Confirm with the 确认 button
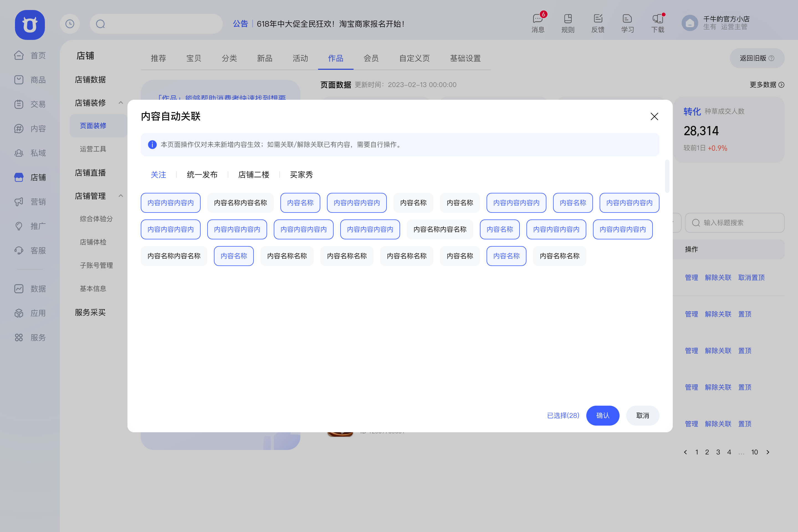Viewport: 798px width, 532px height. 603,416
